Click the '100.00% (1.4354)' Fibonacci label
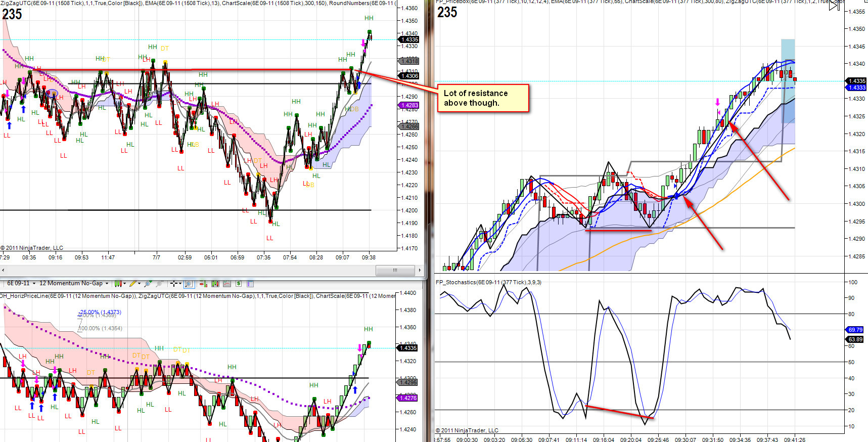The height and width of the screenshot is (442, 868). tap(100, 328)
